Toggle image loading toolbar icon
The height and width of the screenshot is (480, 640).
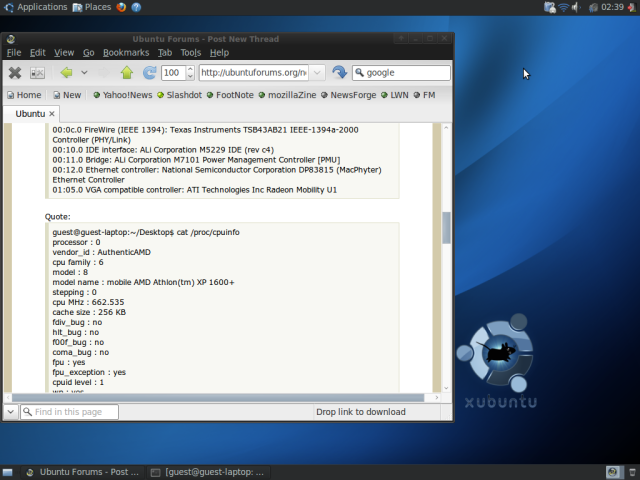[38, 73]
